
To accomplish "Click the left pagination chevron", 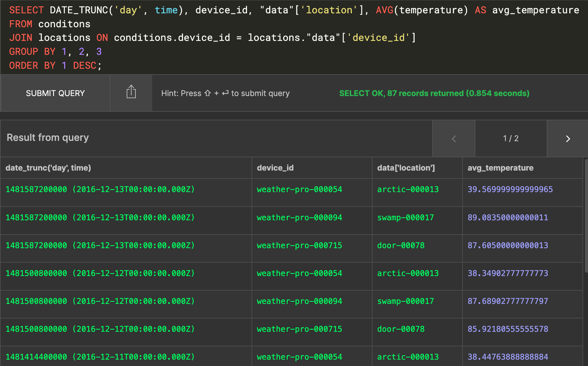I will pos(453,138).
